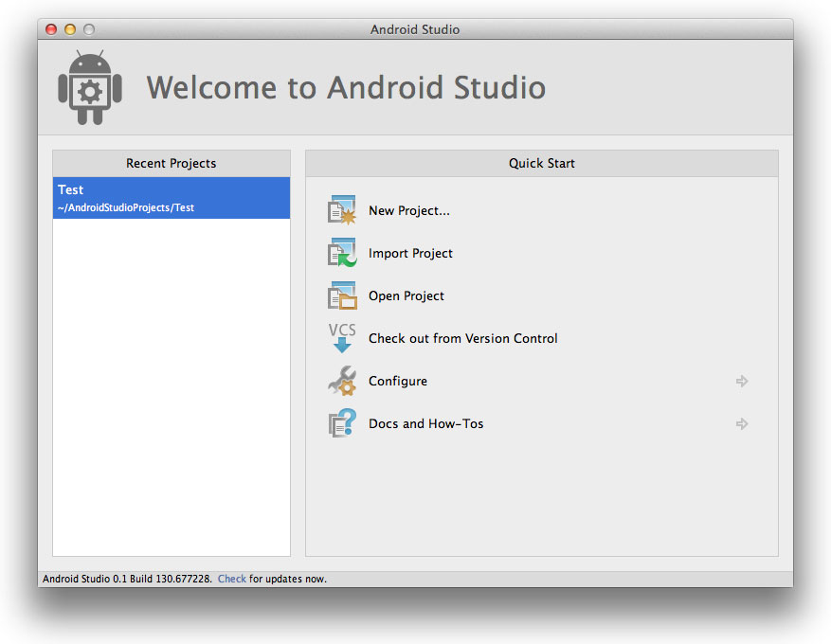Image resolution: width=831 pixels, height=644 pixels.
Task: Click the ~/AndroidStudioProjects/Test path text
Action: click(126, 207)
